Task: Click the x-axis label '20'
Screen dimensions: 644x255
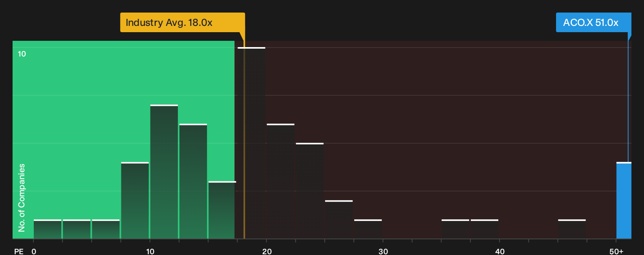Action: (x=267, y=251)
